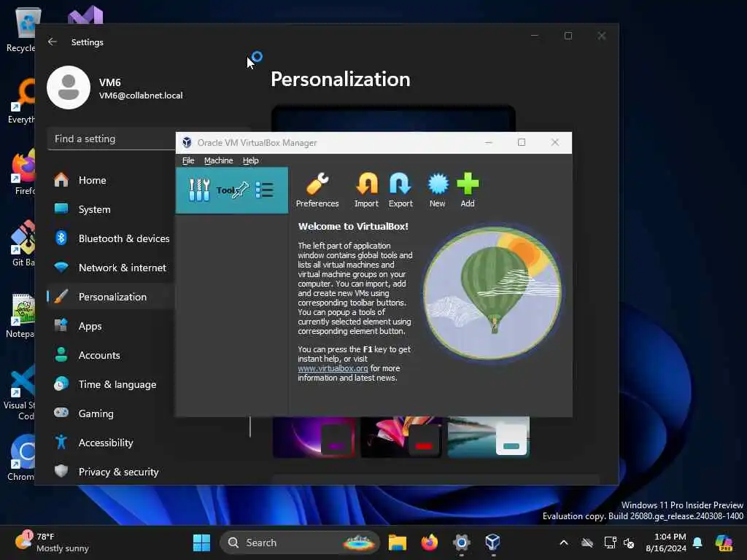Viewport: 747px width, 560px height.
Task: Open File Explorer from taskbar
Action: pyautogui.click(x=398, y=542)
